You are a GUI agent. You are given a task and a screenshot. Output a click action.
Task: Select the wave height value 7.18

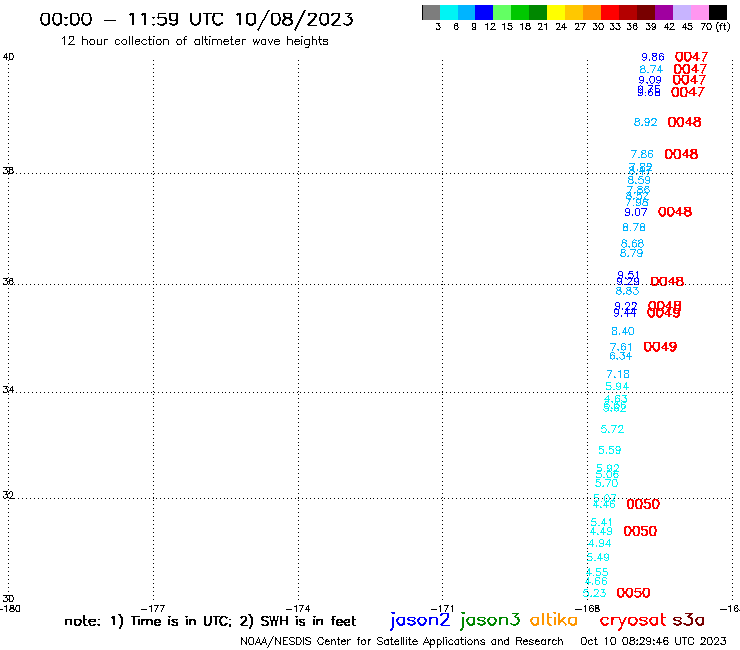click(x=618, y=374)
